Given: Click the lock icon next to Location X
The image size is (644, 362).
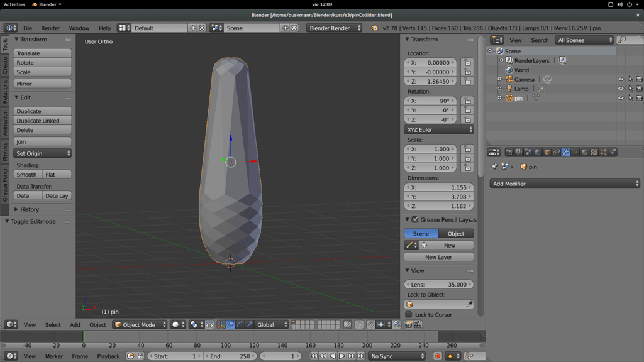Looking at the screenshot, I should coord(467,63).
